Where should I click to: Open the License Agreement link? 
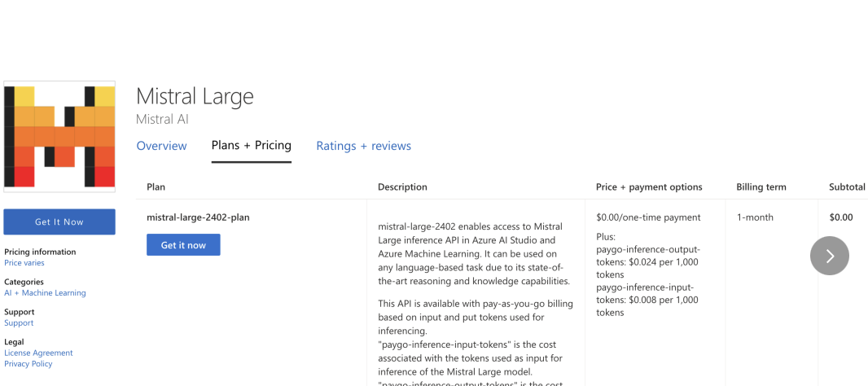[x=38, y=353]
